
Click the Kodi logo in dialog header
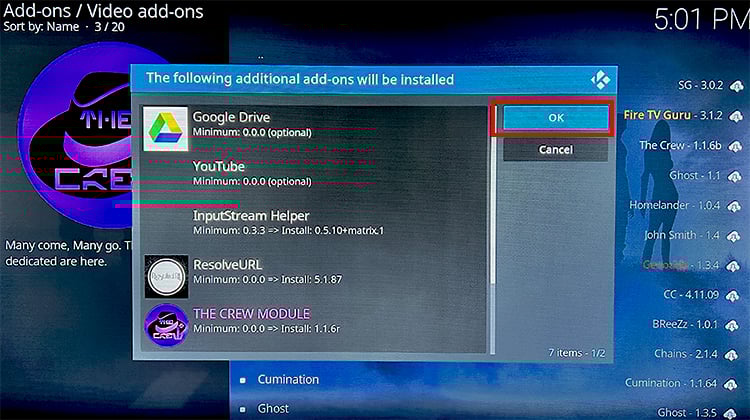click(x=600, y=79)
